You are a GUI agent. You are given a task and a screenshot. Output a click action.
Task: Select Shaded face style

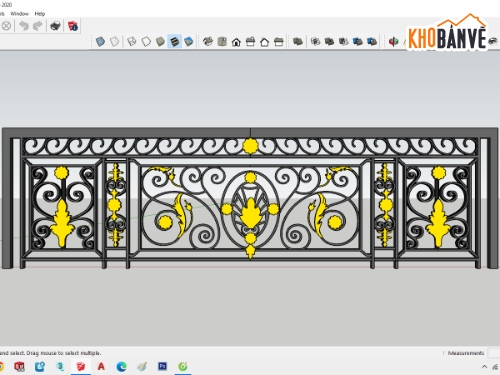pyautogui.click(x=160, y=42)
